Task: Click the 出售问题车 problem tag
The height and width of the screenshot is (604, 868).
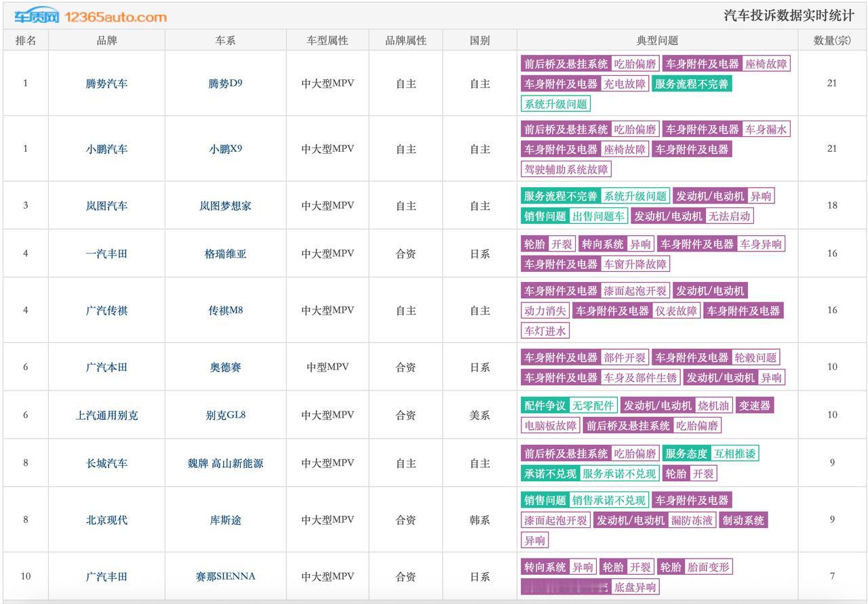Action: click(x=598, y=216)
